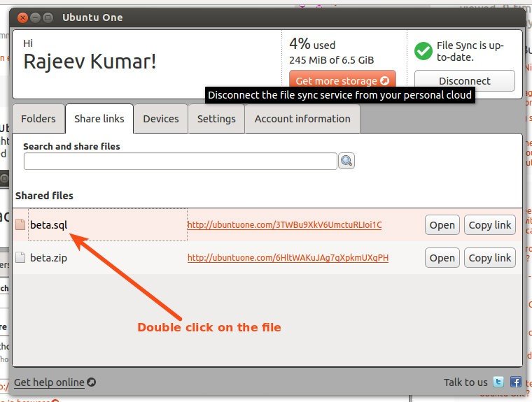Select the beta.sql file icon
Image resolution: width=532 pixels, height=402 pixels.
click(20, 225)
